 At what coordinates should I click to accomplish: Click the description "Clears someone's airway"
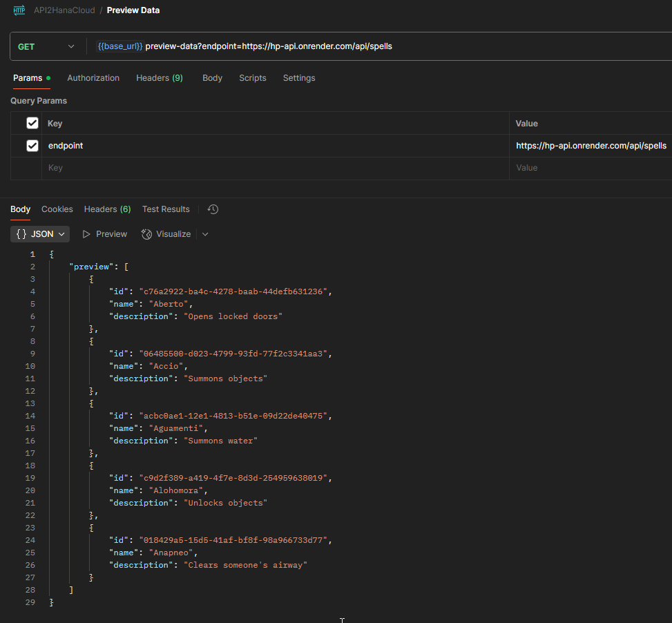[246, 565]
